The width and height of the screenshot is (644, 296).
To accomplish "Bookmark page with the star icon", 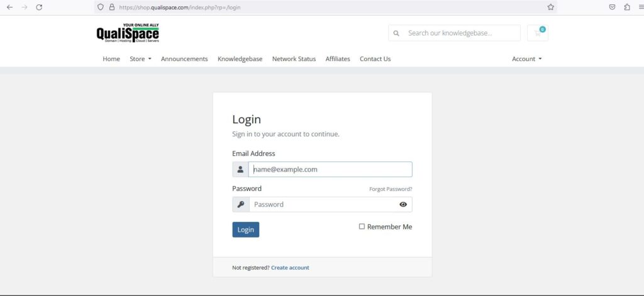I will click(x=551, y=7).
